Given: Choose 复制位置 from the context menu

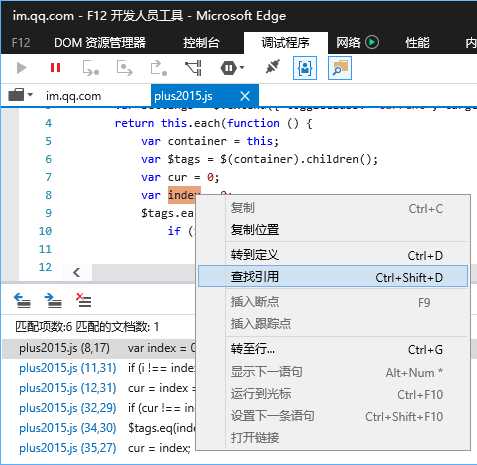Looking at the screenshot, I should [333, 230].
